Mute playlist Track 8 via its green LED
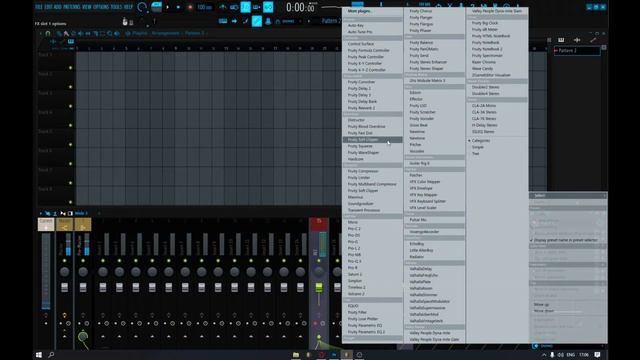 point(71,202)
